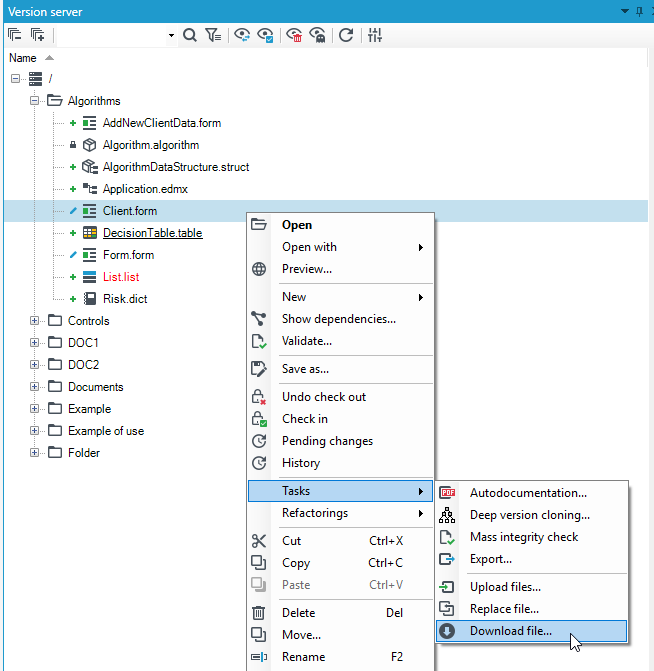Choose Undo check out

click(341, 397)
